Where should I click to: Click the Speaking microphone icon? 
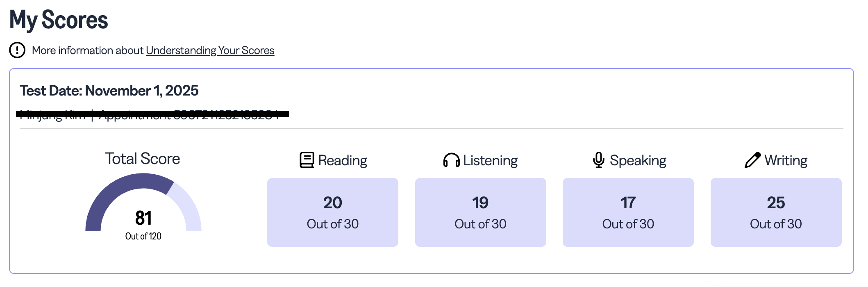coord(598,160)
